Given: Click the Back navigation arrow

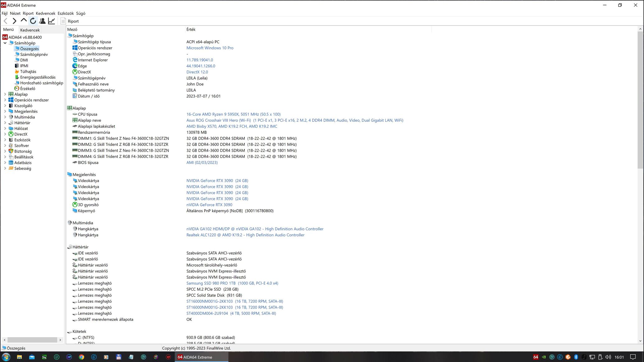Looking at the screenshot, I should coord(6,21).
